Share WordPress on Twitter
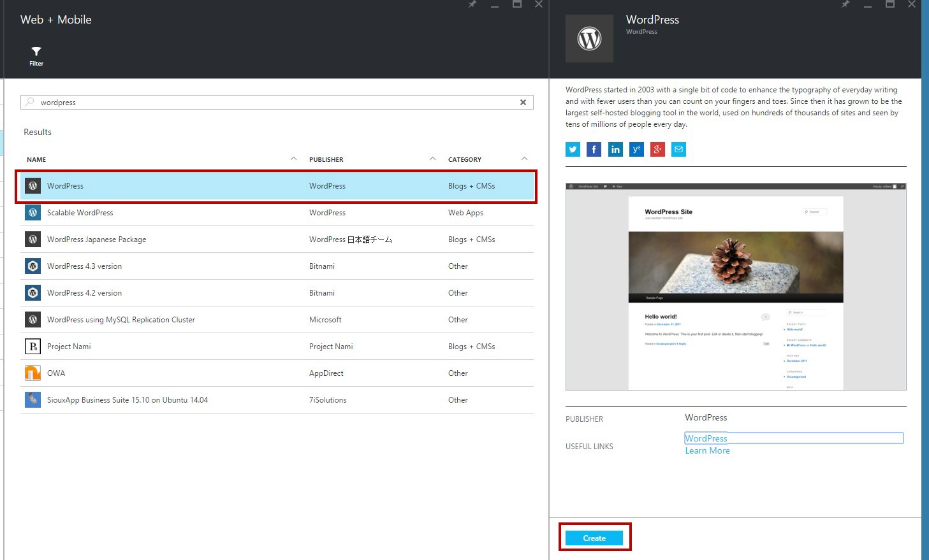The width and height of the screenshot is (929, 560). coord(573,149)
